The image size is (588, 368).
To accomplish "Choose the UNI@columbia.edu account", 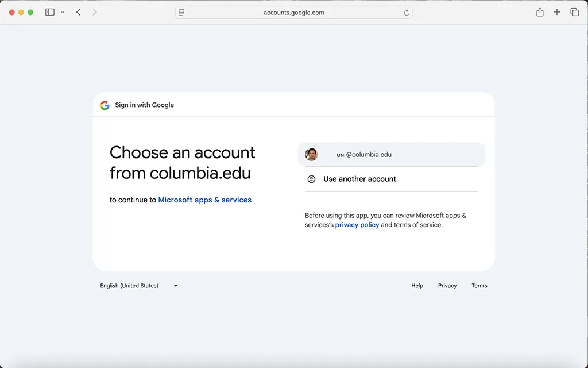I will (x=391, y=154).
